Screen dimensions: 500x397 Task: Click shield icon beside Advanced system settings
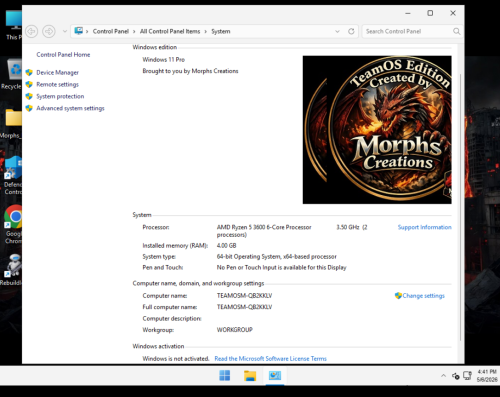[x=29, y=108]
